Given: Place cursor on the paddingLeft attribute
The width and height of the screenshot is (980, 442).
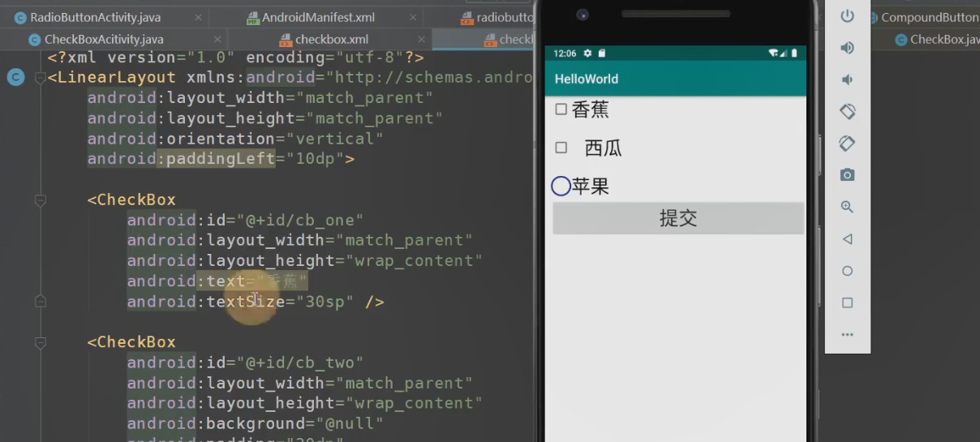Looking at the screenshot, I should (221, 159).
